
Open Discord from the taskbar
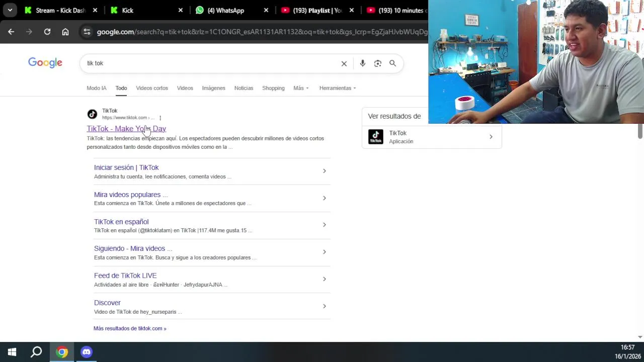coord(87,352)
